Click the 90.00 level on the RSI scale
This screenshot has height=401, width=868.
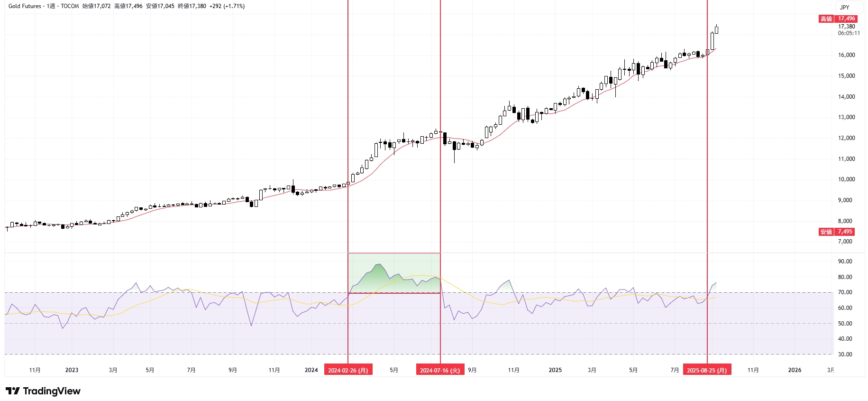pos(845,261)
